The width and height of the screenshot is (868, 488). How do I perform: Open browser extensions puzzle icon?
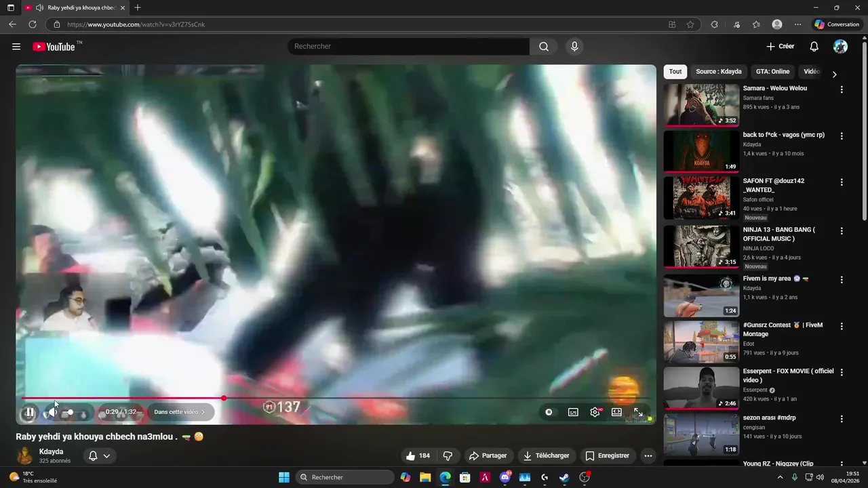pyautogui.click(x=714, y=24)
